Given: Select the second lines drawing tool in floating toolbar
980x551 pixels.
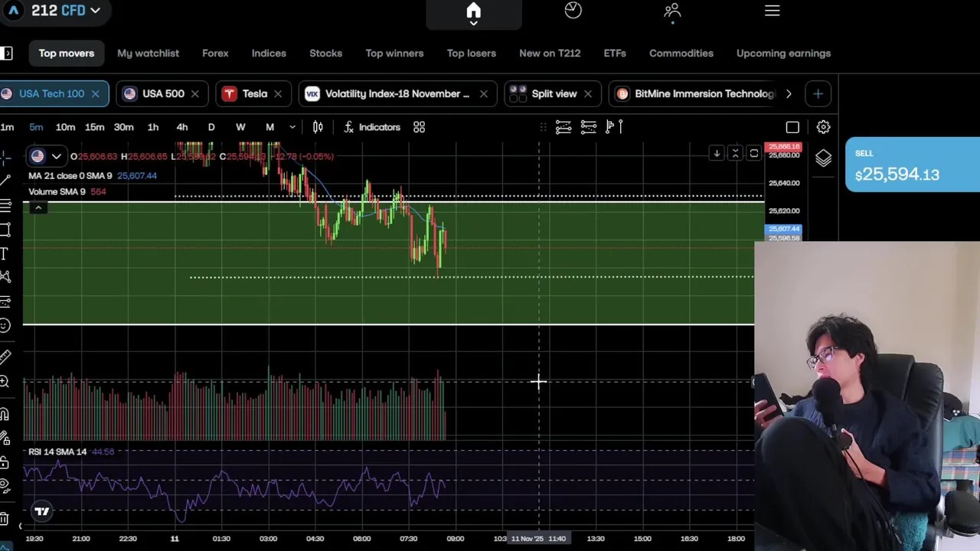Looking at the screenshot, I should pos(588,127).
